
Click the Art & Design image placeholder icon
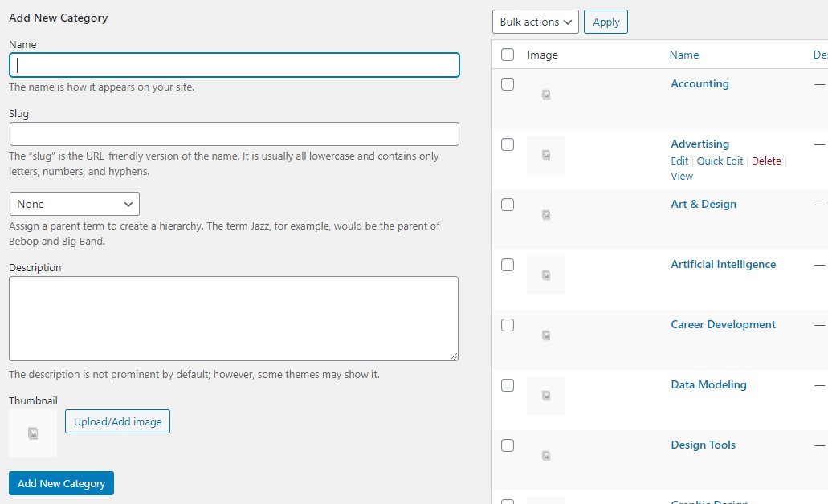pyautogui.click(x=546, y=215)
